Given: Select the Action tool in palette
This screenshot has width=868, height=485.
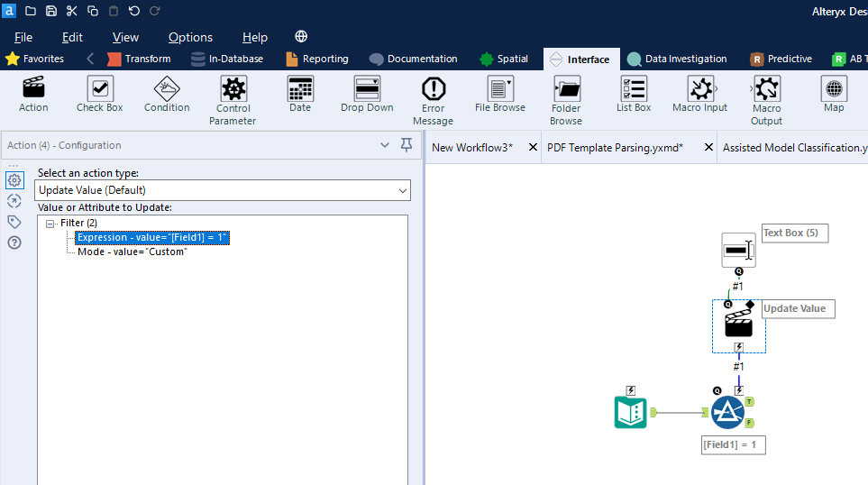Looking at the screenshot, I should (x=33, y=95).
